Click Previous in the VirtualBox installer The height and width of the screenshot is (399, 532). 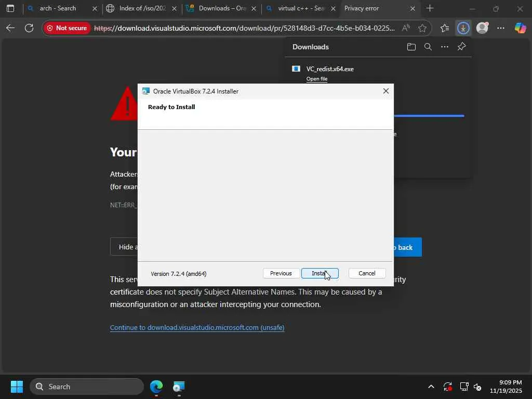pyautogui.click(x=281, y=273)
